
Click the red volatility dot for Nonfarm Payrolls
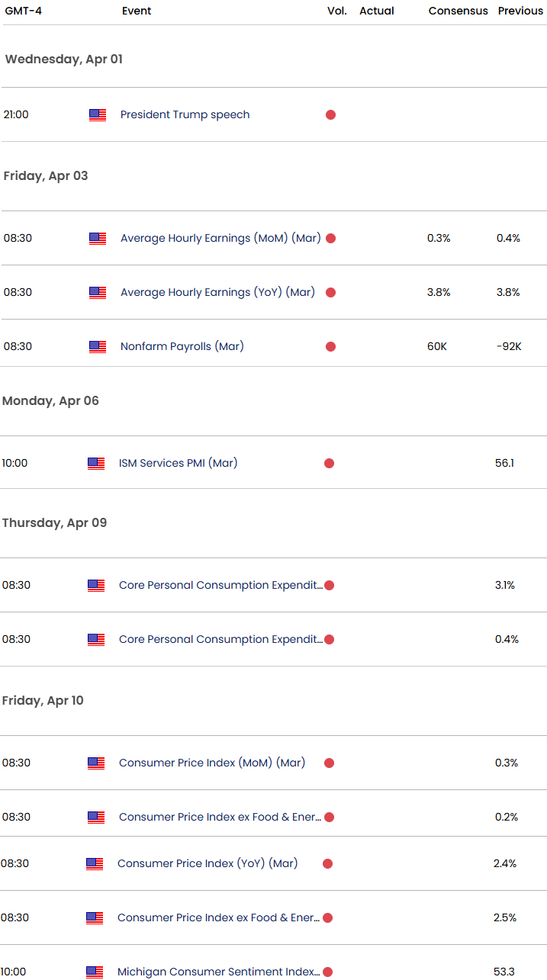[x=330, y=347]
